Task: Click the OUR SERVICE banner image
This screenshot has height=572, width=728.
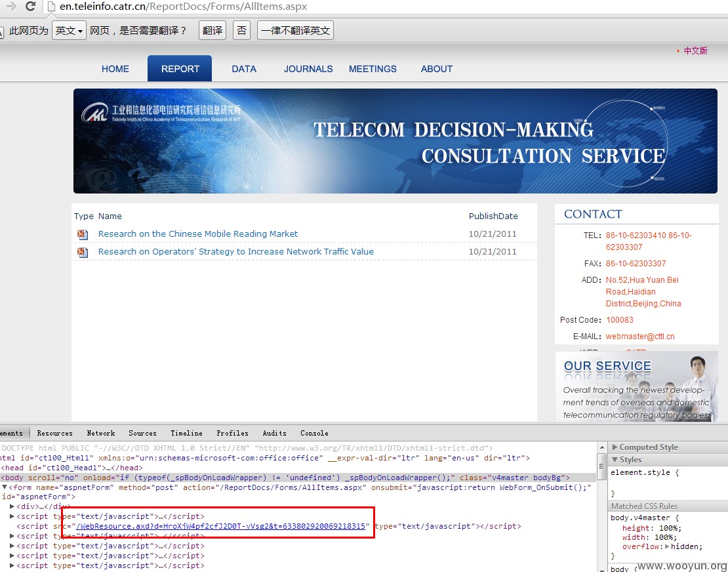Action: [637, 386]
